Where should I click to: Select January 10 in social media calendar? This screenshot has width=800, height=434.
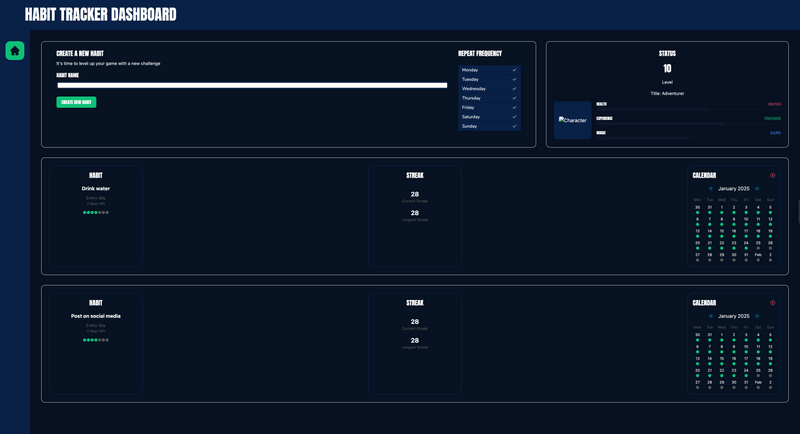click(746, 349)
